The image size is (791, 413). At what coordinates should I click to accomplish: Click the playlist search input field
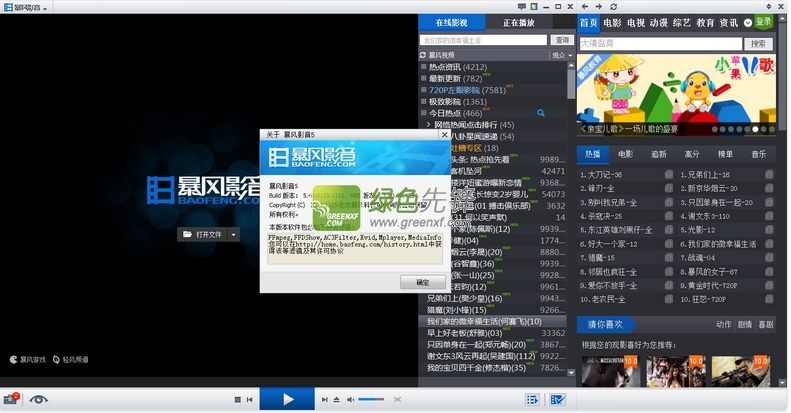(483, 40)
